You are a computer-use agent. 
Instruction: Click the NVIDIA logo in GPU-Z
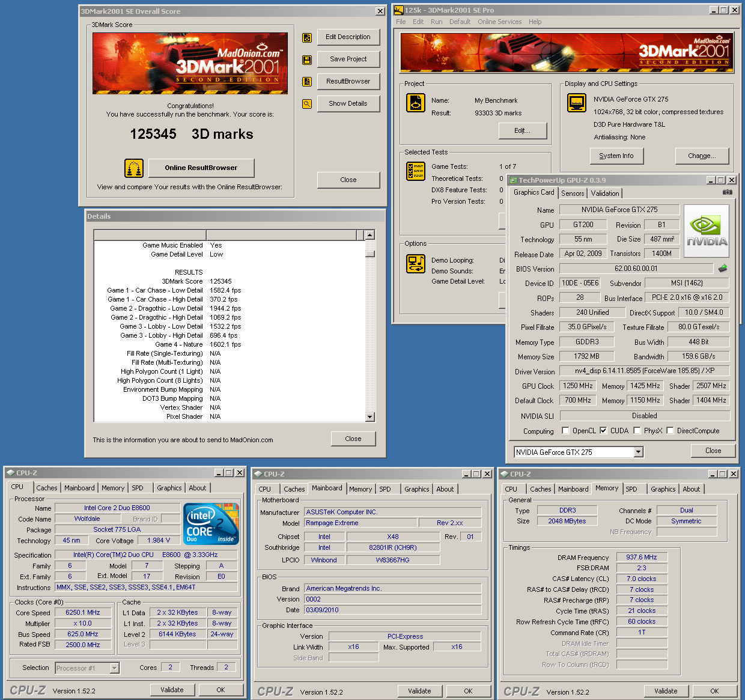707,231
